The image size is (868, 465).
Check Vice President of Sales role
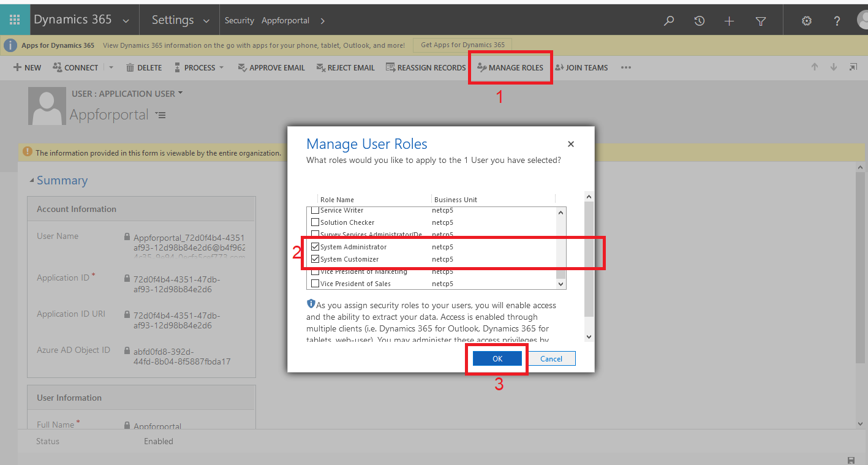click(315, 284)
